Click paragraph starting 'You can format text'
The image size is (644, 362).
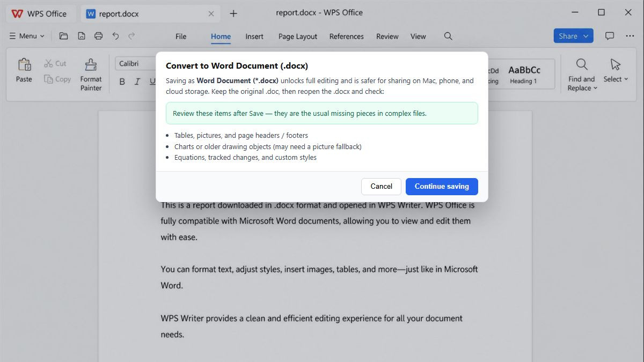319,277
